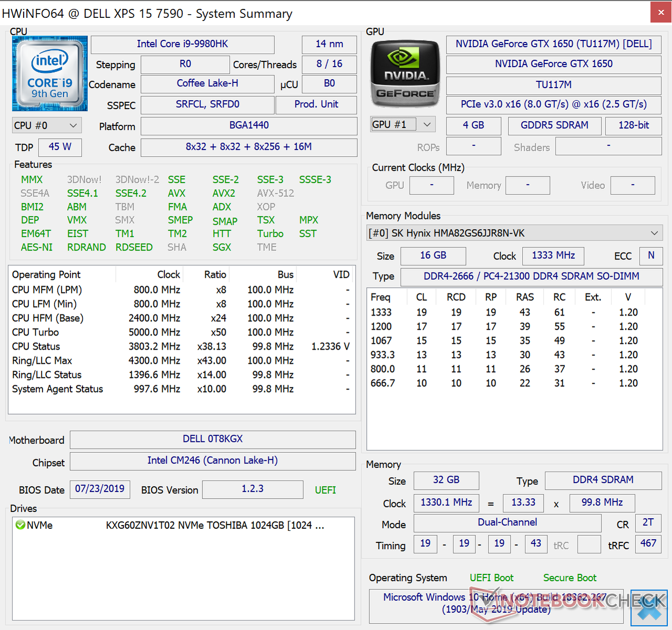The image size is (672, 630).
Task: Click the Intel Core i9 logo
Action: click(50, 73)
